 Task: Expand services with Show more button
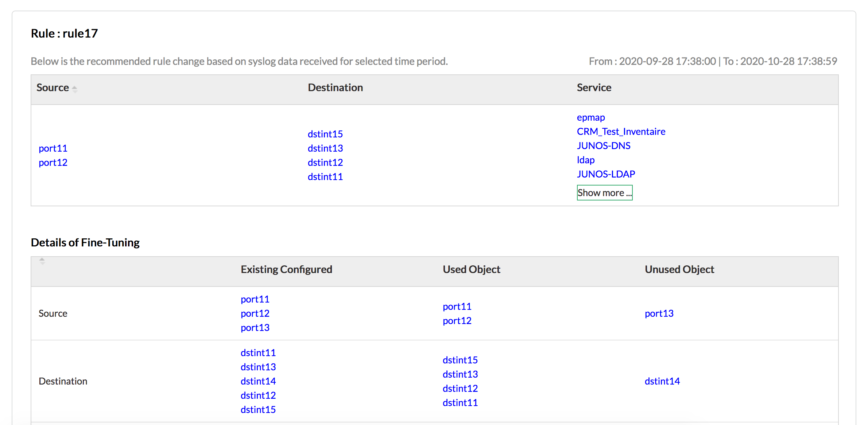604,192
